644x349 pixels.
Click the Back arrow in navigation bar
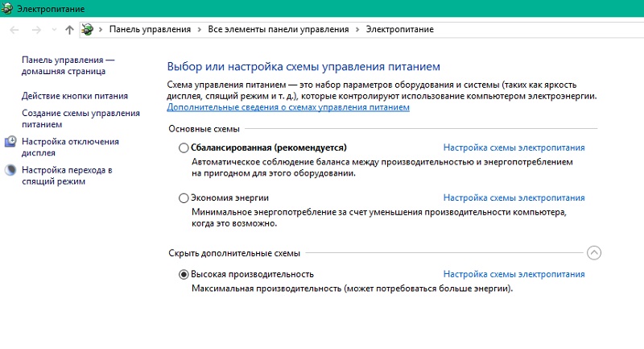point(14,29)
